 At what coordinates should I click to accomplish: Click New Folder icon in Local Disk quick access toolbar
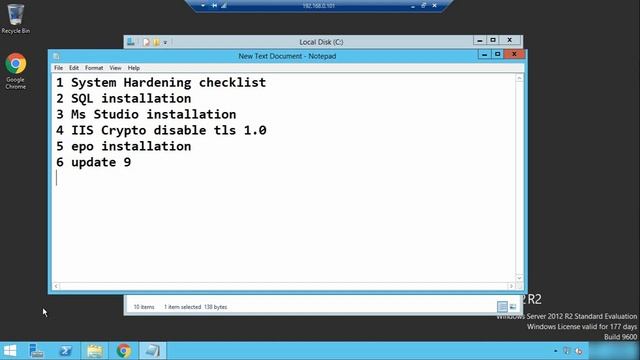point(156,42)
